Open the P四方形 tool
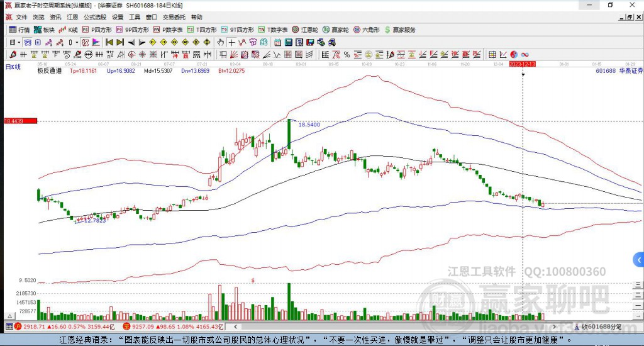This screenshot has height=346, width=644. pyautogui.click(x=97, y=30)
